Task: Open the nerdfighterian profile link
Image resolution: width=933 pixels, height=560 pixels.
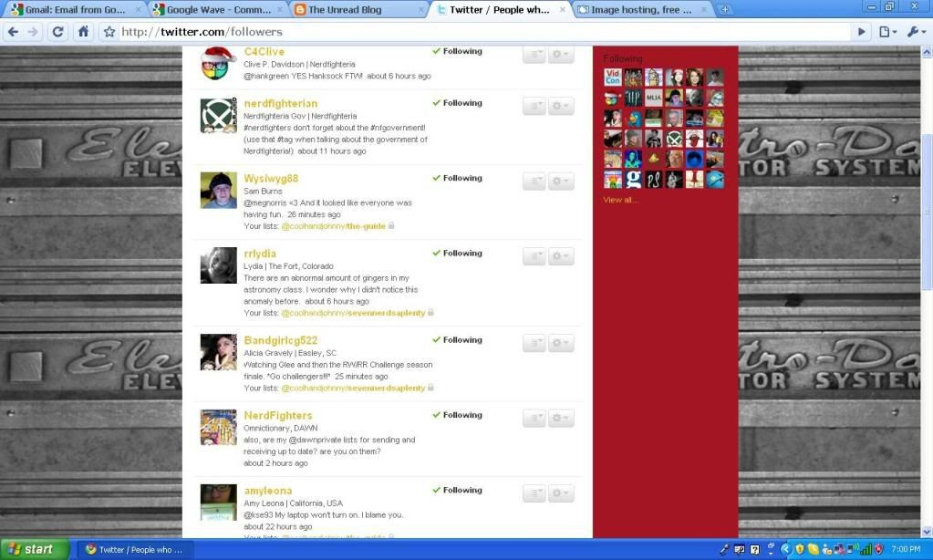Action: 281,104
